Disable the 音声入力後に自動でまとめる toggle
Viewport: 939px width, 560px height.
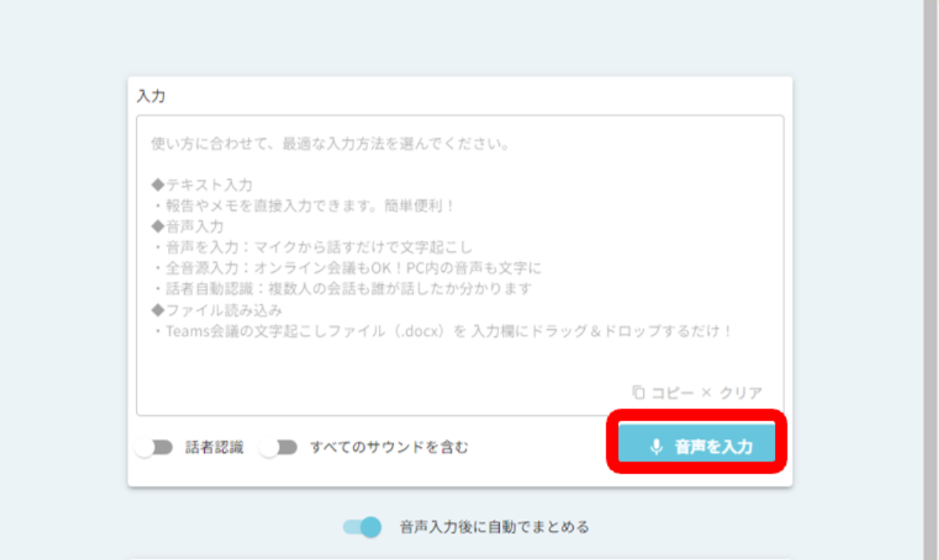click(x=362, y=527)
